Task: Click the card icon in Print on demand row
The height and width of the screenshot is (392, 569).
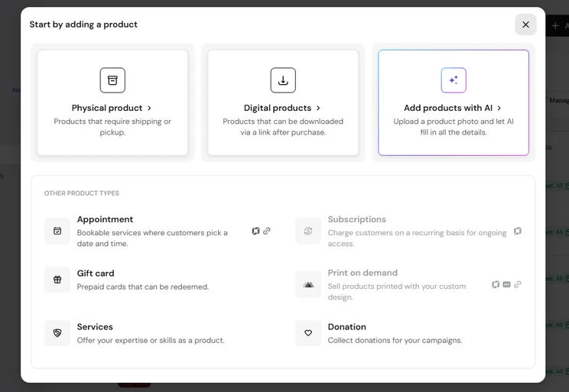Action: pos(506,284)
